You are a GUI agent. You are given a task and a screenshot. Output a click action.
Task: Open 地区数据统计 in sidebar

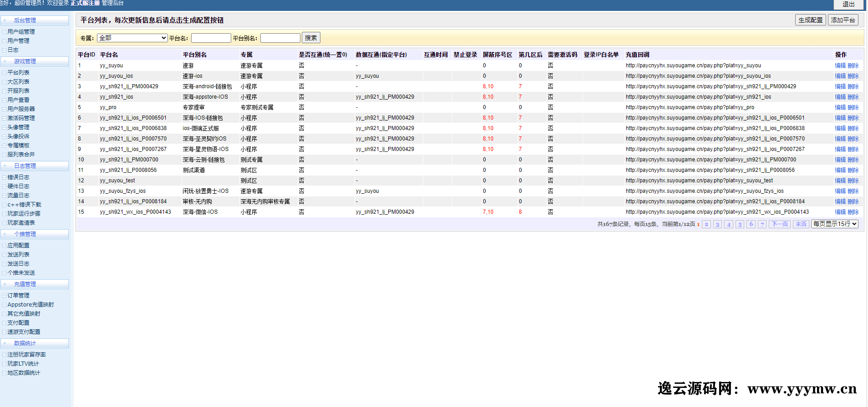click(24, 373)
